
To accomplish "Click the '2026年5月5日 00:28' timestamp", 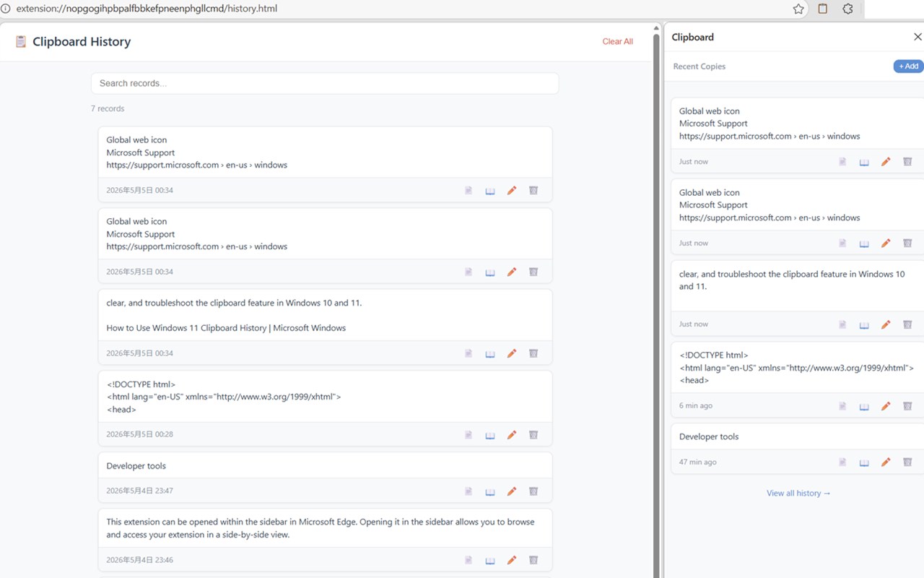I will 139,434.
